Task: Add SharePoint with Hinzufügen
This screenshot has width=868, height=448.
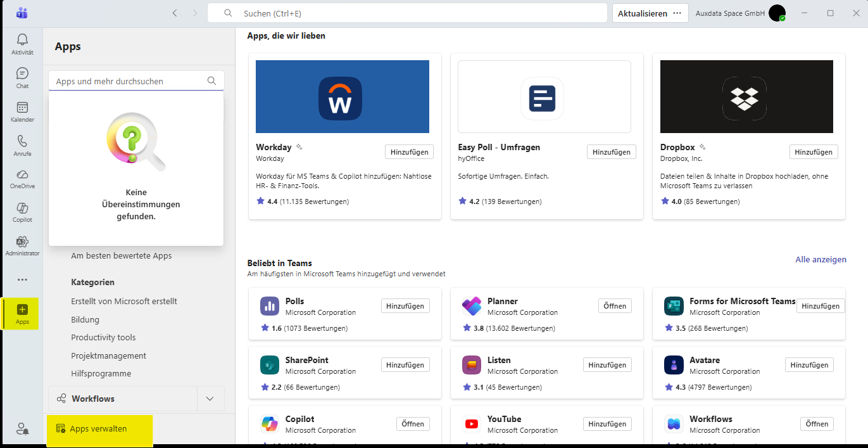Action: coord(405,365)
